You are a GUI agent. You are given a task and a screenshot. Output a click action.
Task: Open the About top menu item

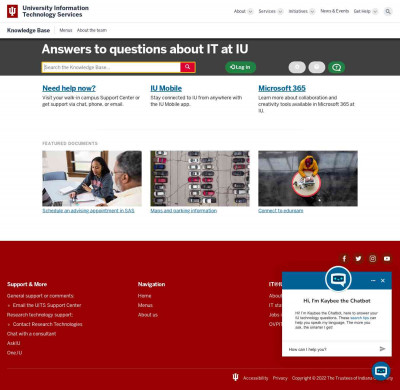(240, 11)
